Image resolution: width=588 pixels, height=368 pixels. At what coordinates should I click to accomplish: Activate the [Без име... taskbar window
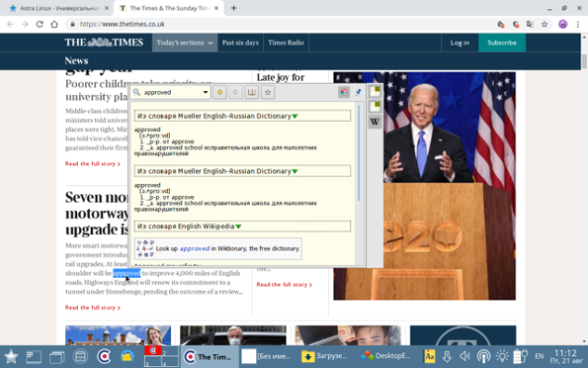tap(267, 356)
